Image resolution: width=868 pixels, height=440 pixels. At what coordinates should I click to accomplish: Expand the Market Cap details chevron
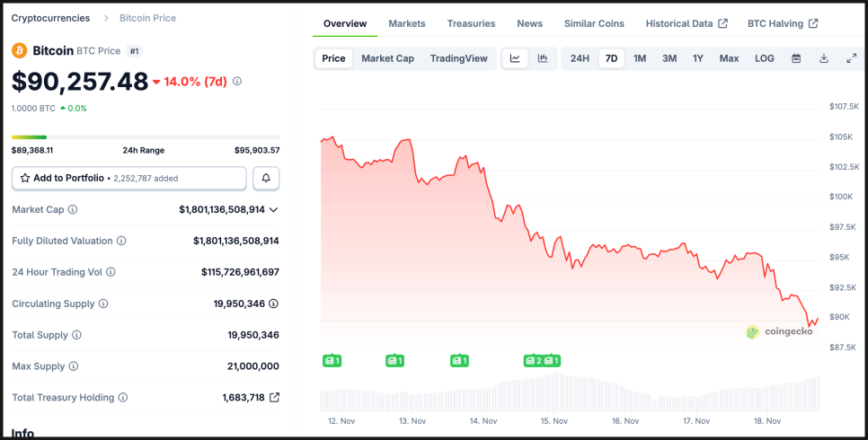(x=274, y=209)
